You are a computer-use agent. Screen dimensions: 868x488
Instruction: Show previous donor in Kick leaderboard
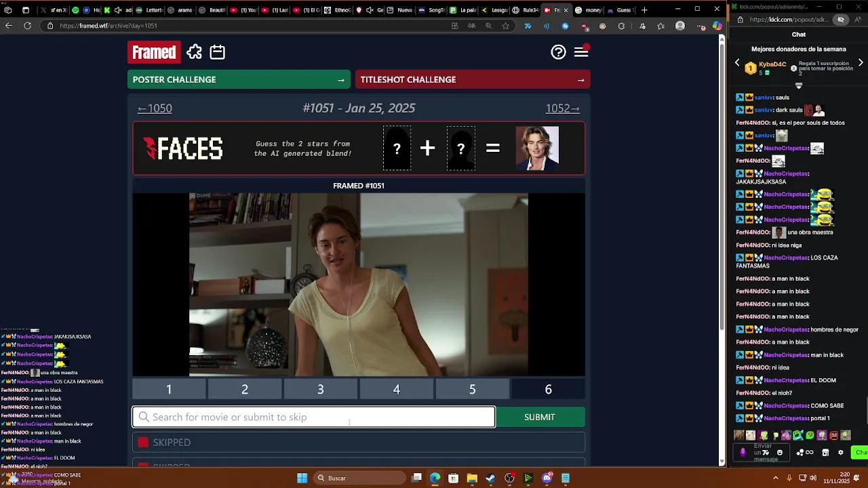(737, 63)
